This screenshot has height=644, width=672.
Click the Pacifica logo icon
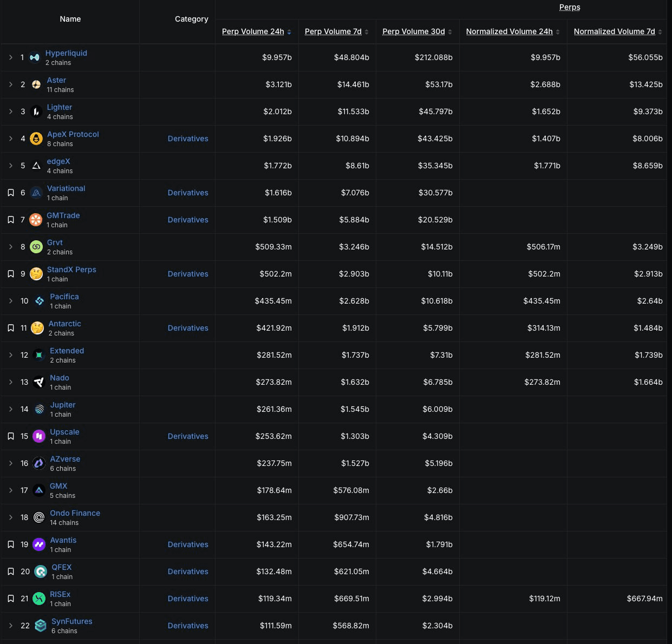click(39, 301)
